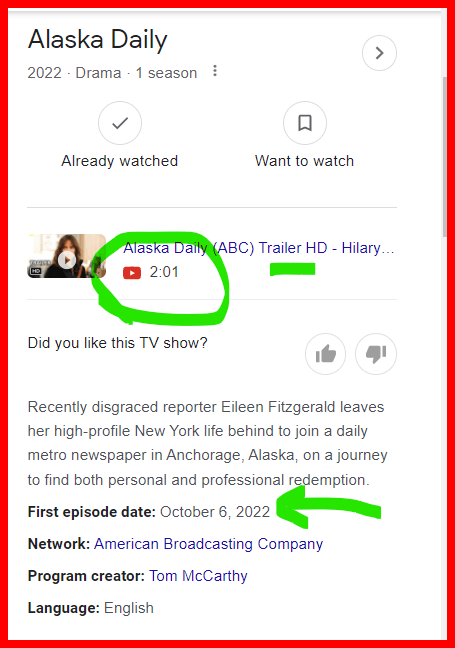Play the Alaska Daily trailer thumbnail
455x648 pixels.
[x=67, y=256]
